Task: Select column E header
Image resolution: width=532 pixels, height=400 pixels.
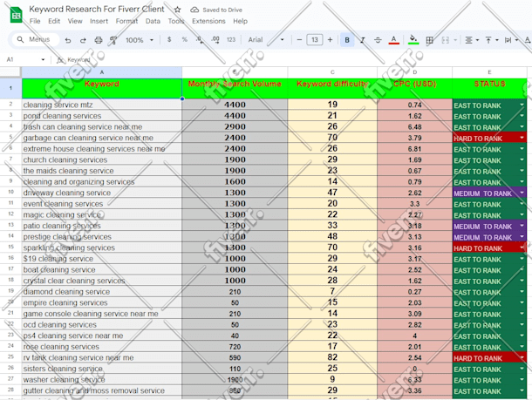Action: (489, 72)
